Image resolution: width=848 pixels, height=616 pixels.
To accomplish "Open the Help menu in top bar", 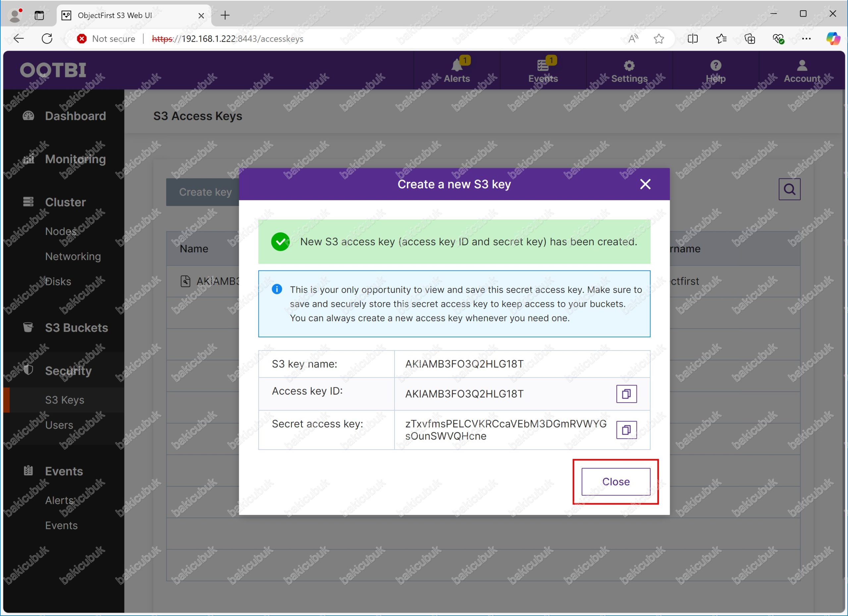I will click(x=715, y=70).
